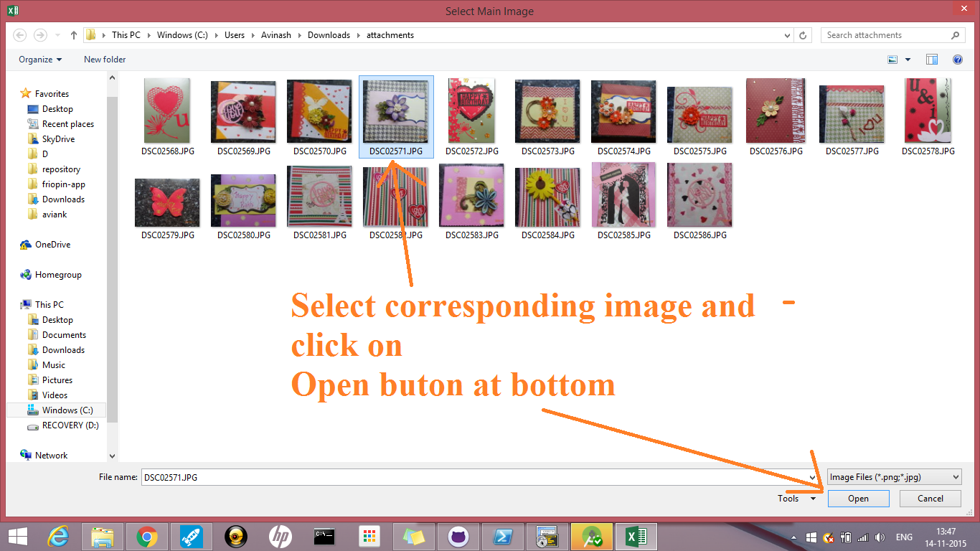Screen dimensions: 980x551
Task: Open Documents under This PC
Action: click(57, 335)
